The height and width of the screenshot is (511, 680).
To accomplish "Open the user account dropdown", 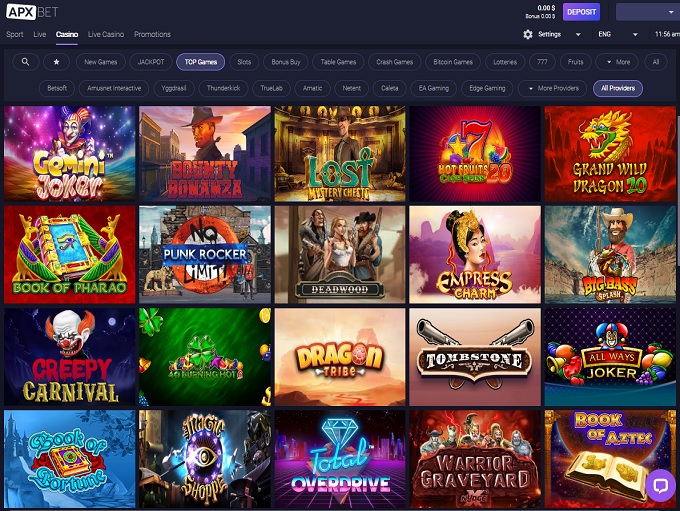I will click(x=647, y=12).
